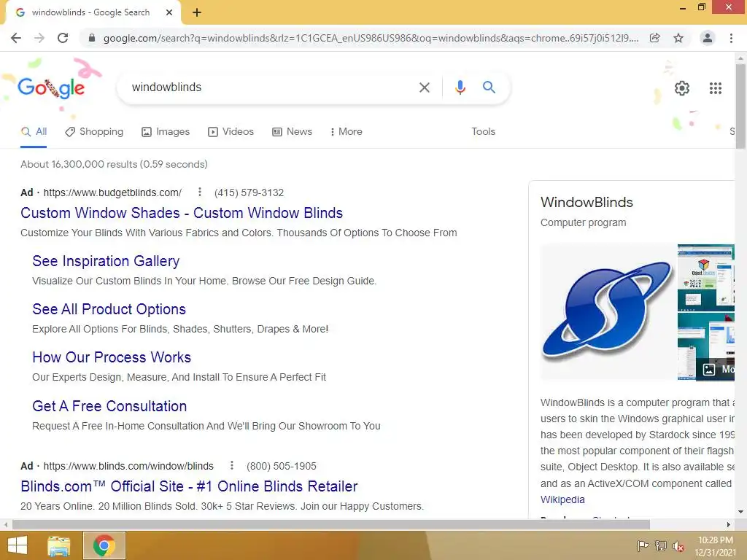Screen dimensions: 747x560
Task: Click the muted volume tray icon
Action: [x=678, y=546]
